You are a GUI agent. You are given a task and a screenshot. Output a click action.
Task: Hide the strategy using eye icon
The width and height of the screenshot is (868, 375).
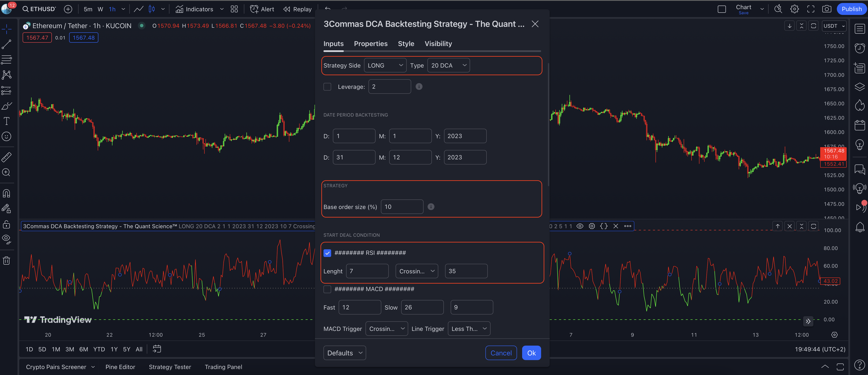(580, 226)
